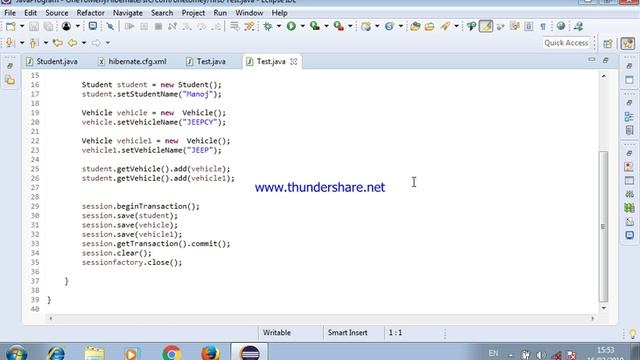Toggle Show Whitespace Characters pilcrow icon
Image resolution: width=640 pixels, height=360 pixels.
[543, 27]
